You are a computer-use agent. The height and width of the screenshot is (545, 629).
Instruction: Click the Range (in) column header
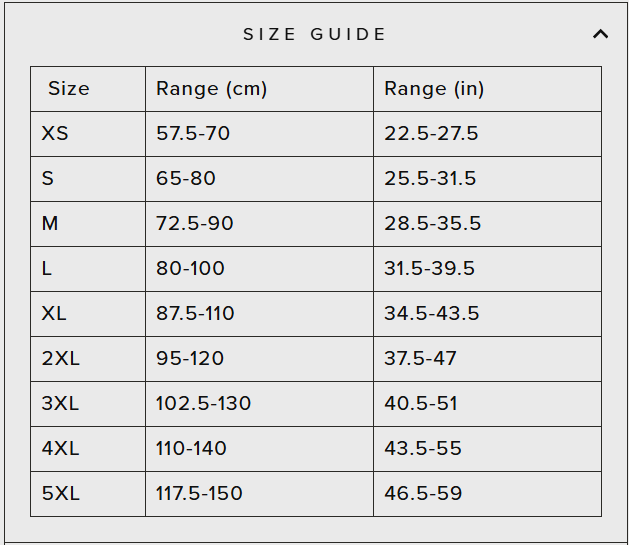(434, 89)
